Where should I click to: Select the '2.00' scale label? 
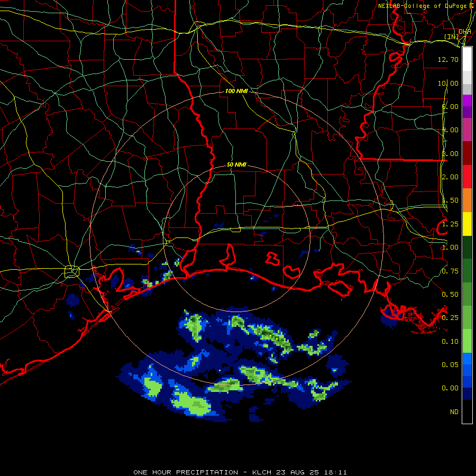pyautogui.click(x=450, y=177)
